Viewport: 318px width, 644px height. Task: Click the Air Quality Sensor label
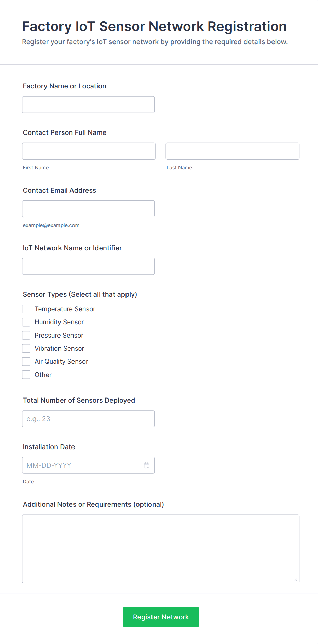point(61,362)
